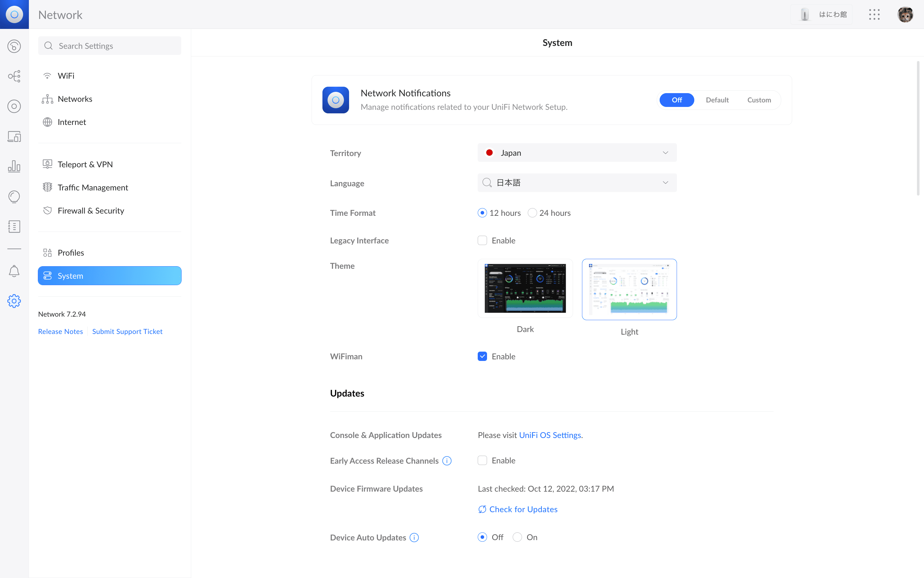Click the page vertical scrollbar
Viewport: 924px width, 578px height.
point(918,128)
